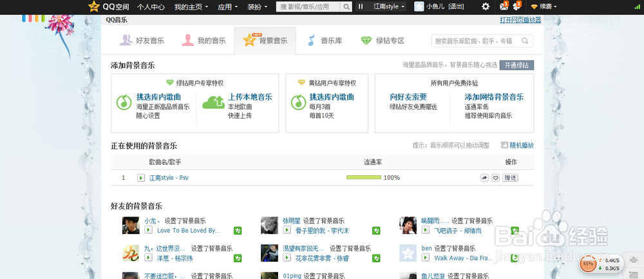Play 洋葱 - 杨宗纬
The height and width of the screenshot is (279, 644).
149,258
